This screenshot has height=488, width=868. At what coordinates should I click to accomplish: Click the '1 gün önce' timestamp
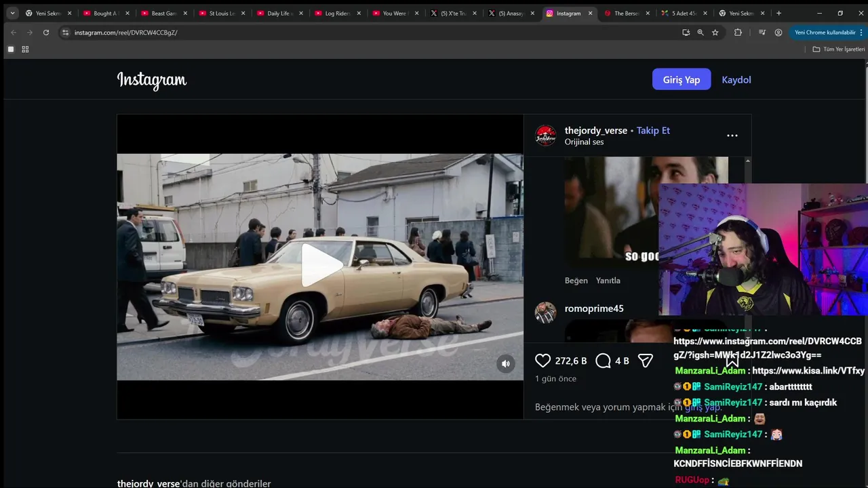(x=555, y=378)
